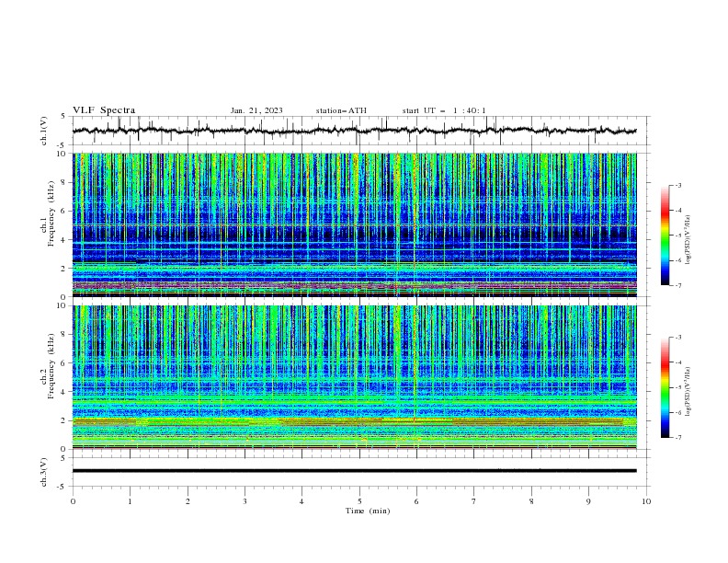The image size is (728, 563).
Task: Click the ch.2 'Frequency (kHz)' axis label
Action: tap(51, 366)
